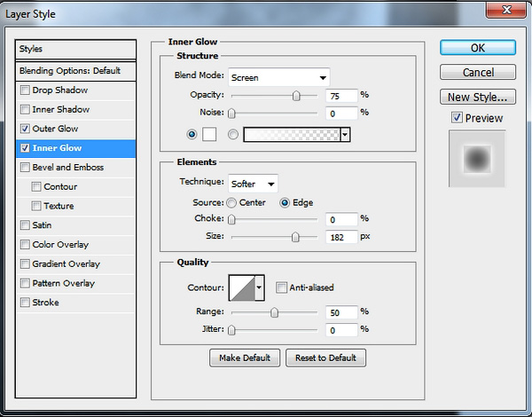Select the solid color radio button
Image resolution: width=532 pixels, height=417 pixels.
[x=192, y=135]
